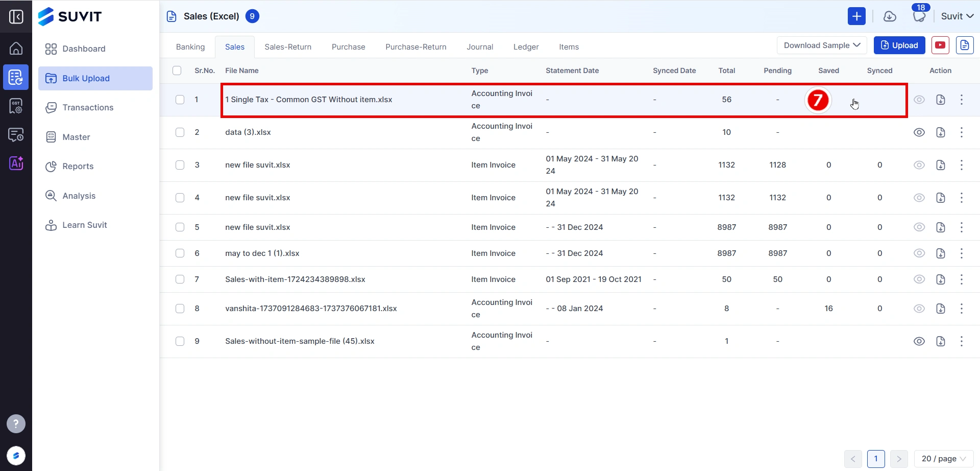The width and height of the screenshot is (980, 471).
Task: Open more options for row 9 sample file
Action: click(962, 341)
